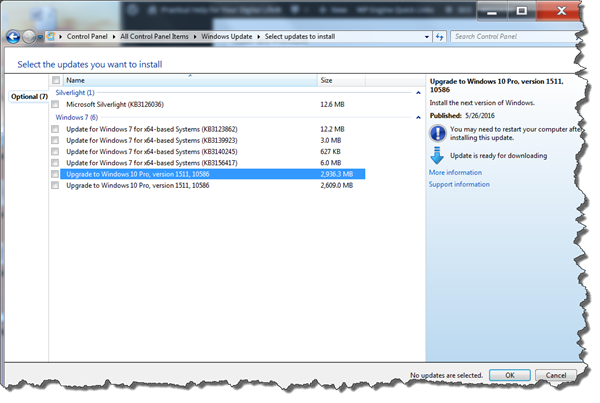Click the Forward navigation arrow
600x403 pixels.
[29, 37]
